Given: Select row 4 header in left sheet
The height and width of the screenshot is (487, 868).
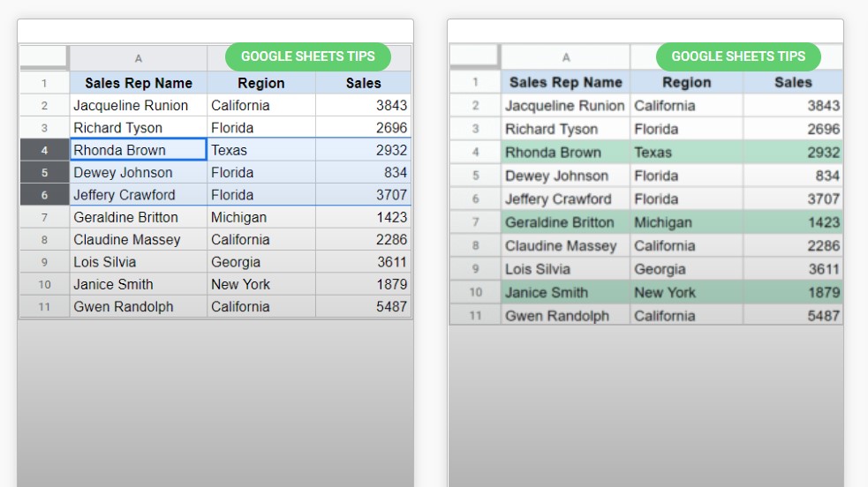Looking at the screenshot, I should pos(44,150).
